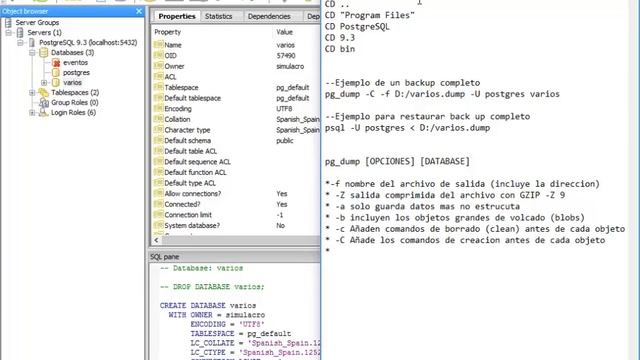Click the PostgreSQL 9.3 server icon
Image resolution: width=640 pixels, height=360 pixels.
32,42
